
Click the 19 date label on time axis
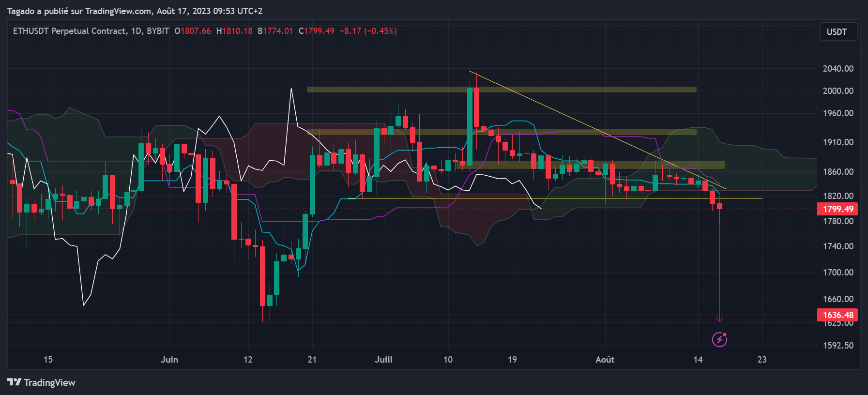coord(512,360)
